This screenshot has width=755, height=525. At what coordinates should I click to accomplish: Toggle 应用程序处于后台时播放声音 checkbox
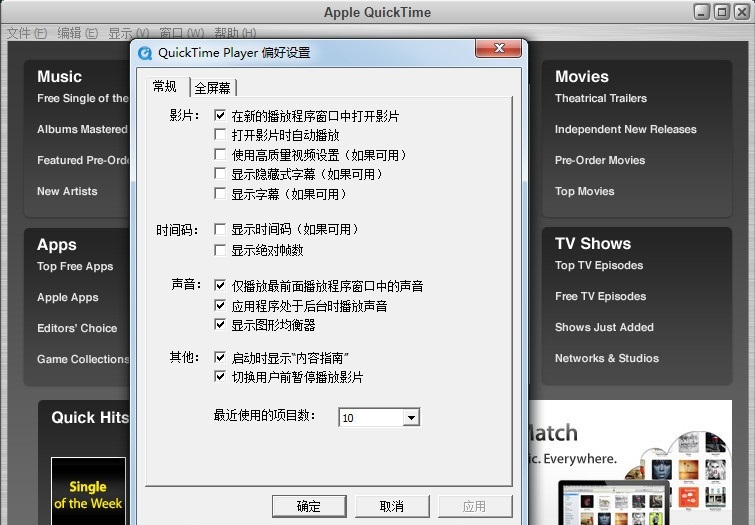point(220,305)
